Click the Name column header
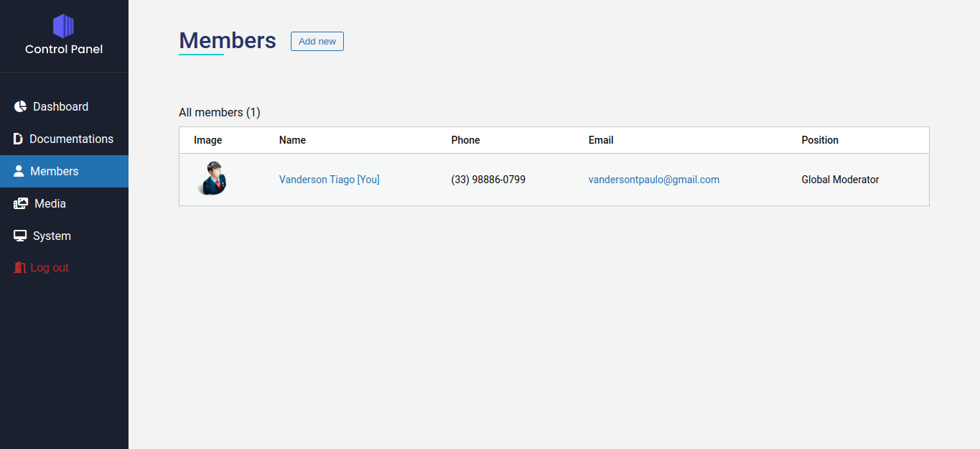 292,140
